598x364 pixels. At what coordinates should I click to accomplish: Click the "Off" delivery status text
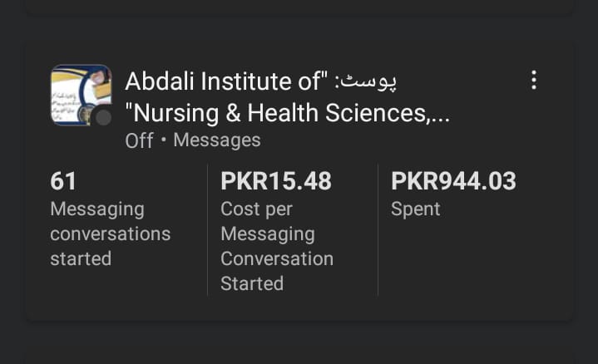[x=139, y=140]
